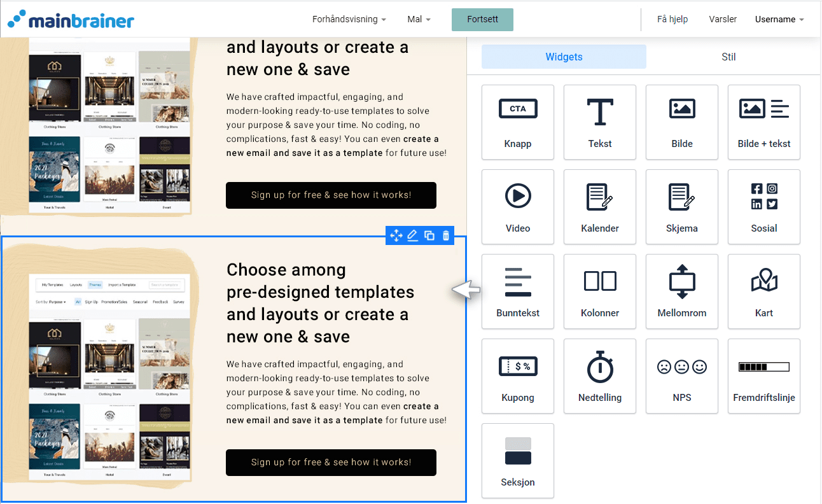822x504 pixels.
Task: Select the Kupong widget
Action: pyautogui.click(x=517, y=376)
